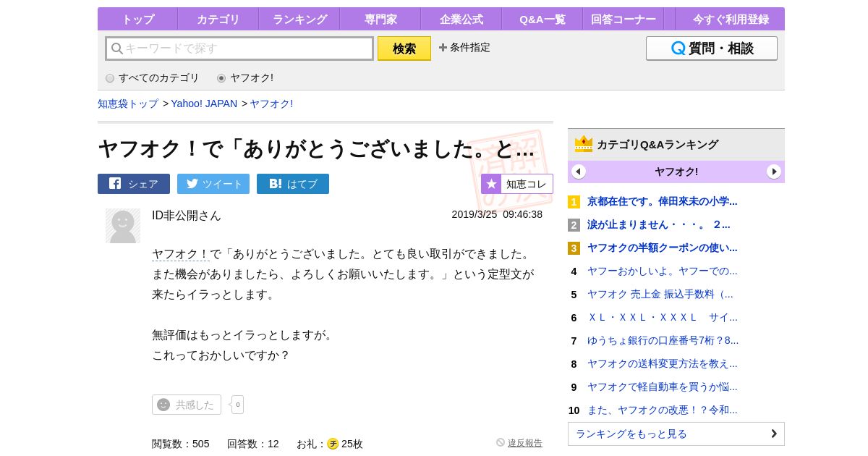Select the ヤフオク! radio button
Image resolution: width=868 pixels, height=456 pixels.
[221, 78]
